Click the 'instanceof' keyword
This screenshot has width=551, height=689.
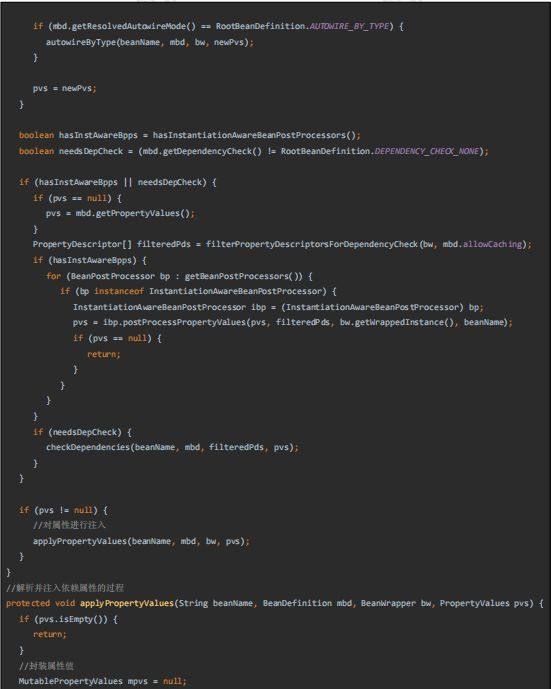tap(119, 291)
